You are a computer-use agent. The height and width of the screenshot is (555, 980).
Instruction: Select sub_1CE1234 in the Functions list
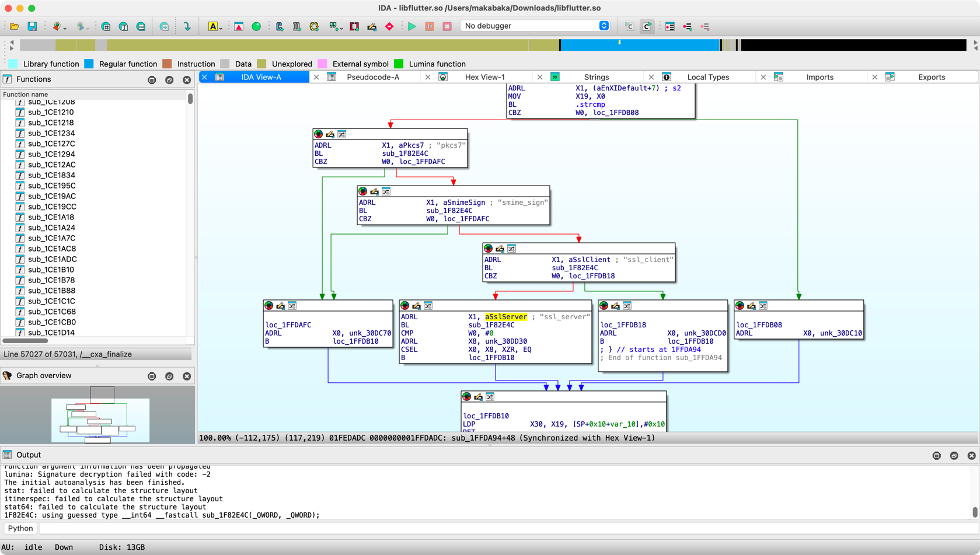pyautogui.click(x=51, y=133)
